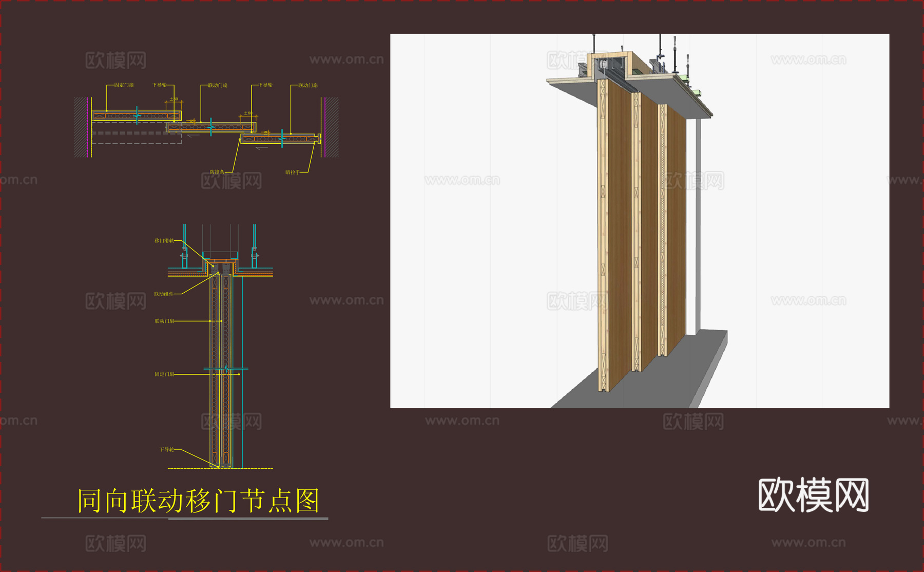924x572 pixels.
Task: Click the 固定门扇 label in the section drawing
Action: [x=164, y=374]
